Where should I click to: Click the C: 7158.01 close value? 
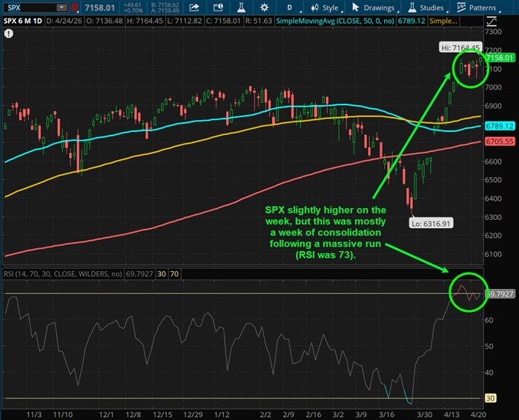click(x=223, y=21)
